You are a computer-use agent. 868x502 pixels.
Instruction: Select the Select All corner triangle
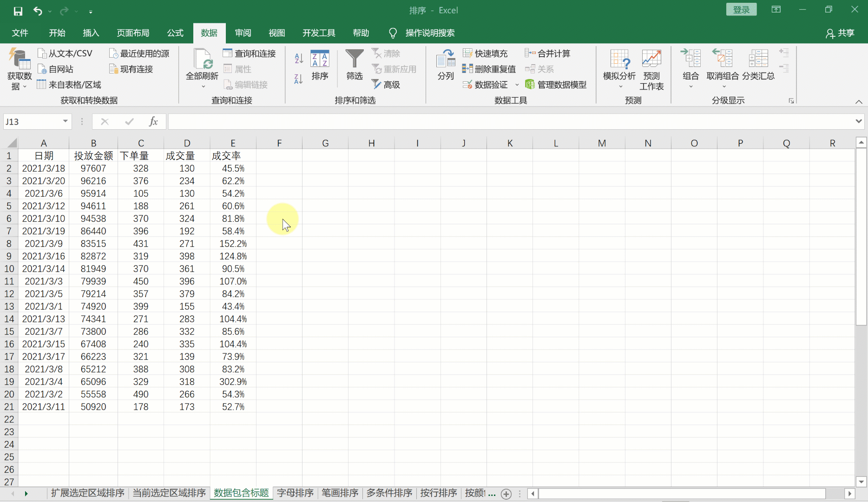(12, 143)
